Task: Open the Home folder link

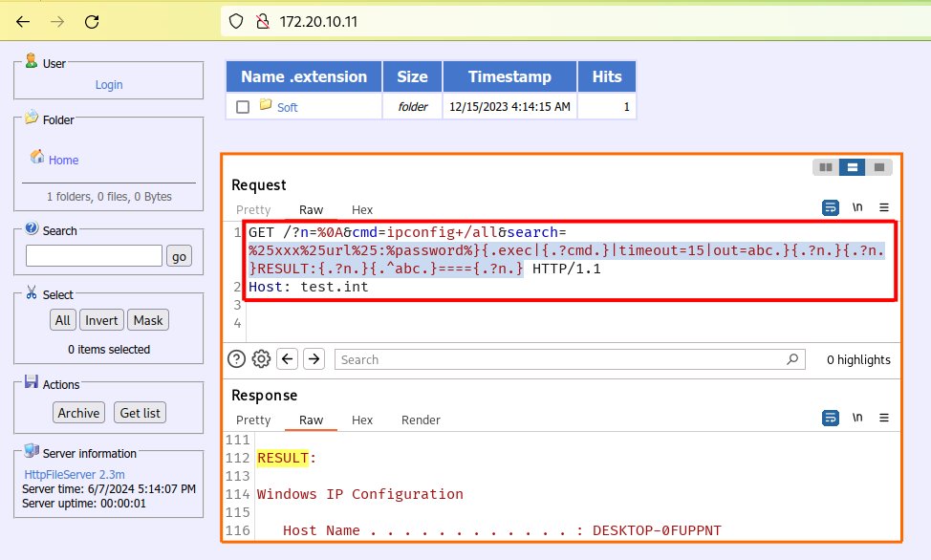Action: point(63,161)
